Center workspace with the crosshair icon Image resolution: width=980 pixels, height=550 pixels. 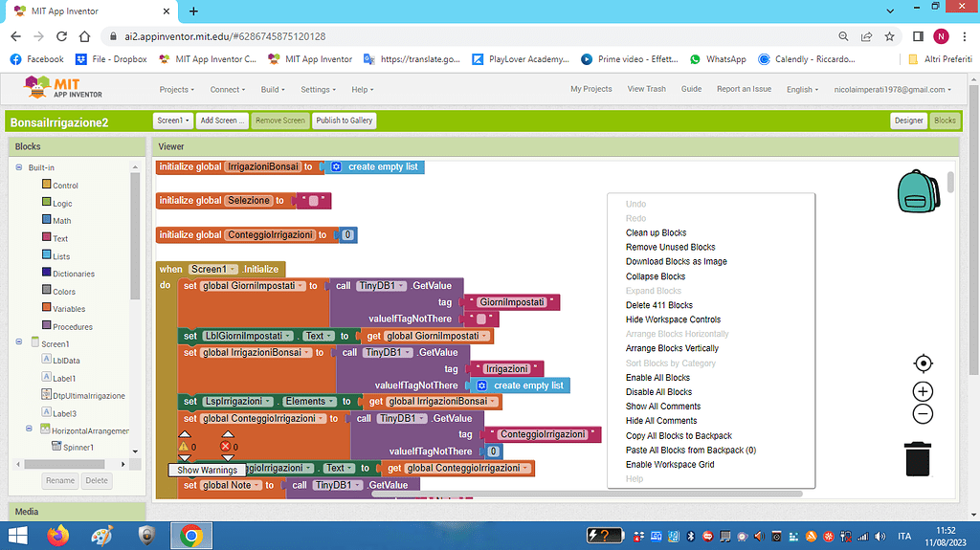924,363
